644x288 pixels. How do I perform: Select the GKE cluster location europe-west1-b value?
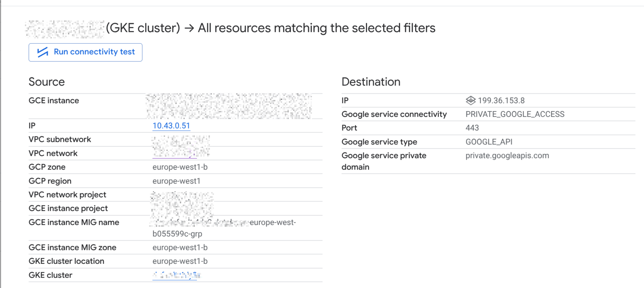[x=180, y=261]
